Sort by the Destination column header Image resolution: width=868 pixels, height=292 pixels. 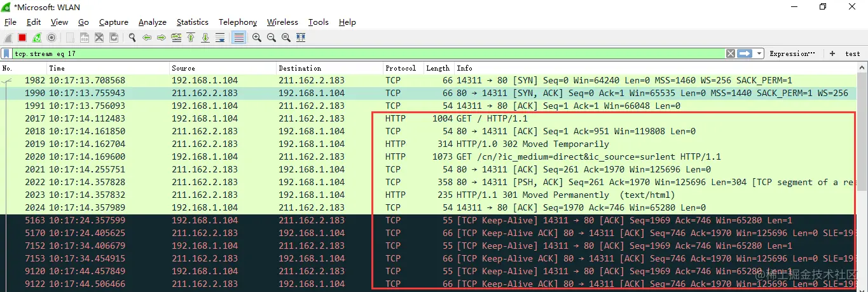[329, 68]
